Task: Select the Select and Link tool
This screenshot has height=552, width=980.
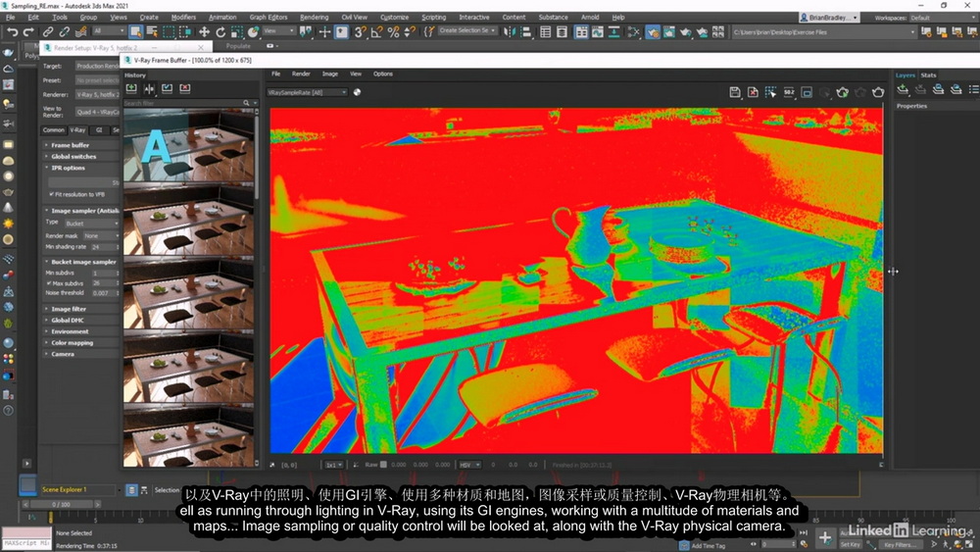Action: [x=48, y=32]
